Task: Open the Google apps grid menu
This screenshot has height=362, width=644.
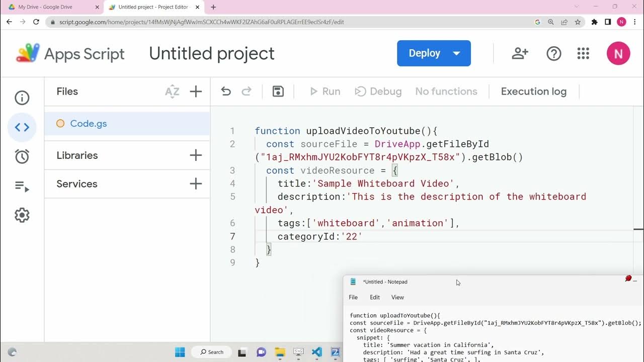Action: [x=583, y=53]
